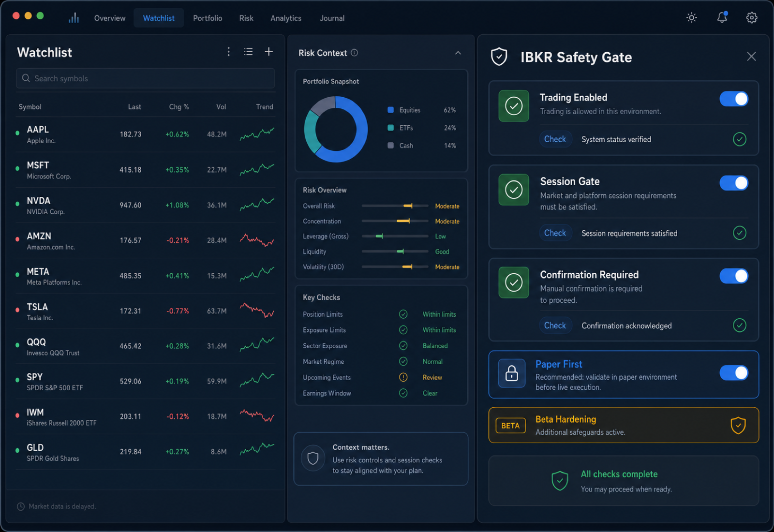This screenshot has width=774, height=532.
Task: Click the portfolio donut chart
Action: point(336,129)
